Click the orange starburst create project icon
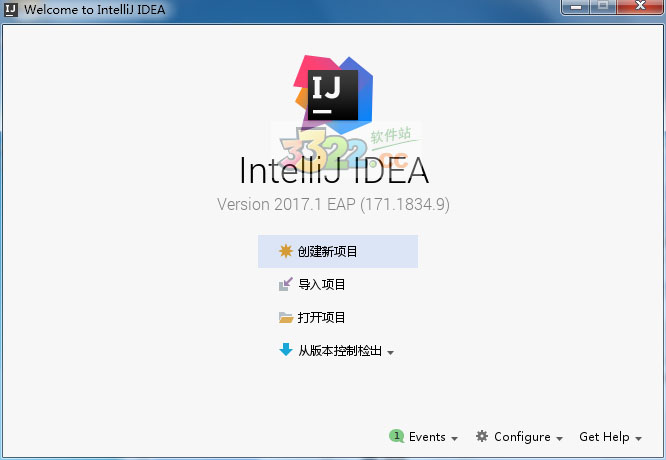 pyautogui.click(x=285, y=251)
